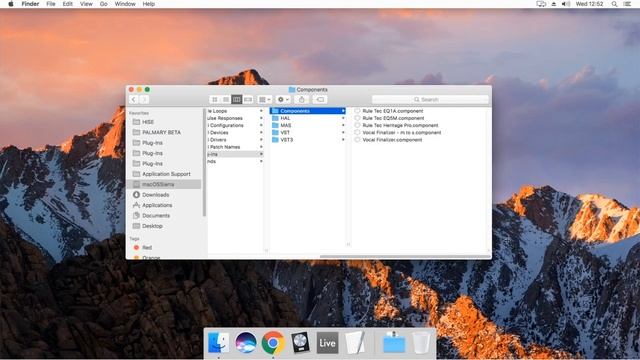Viewport: 640px width, 360px height.
Task: Expand arrow next to VST folder
Action: point(343,133)
